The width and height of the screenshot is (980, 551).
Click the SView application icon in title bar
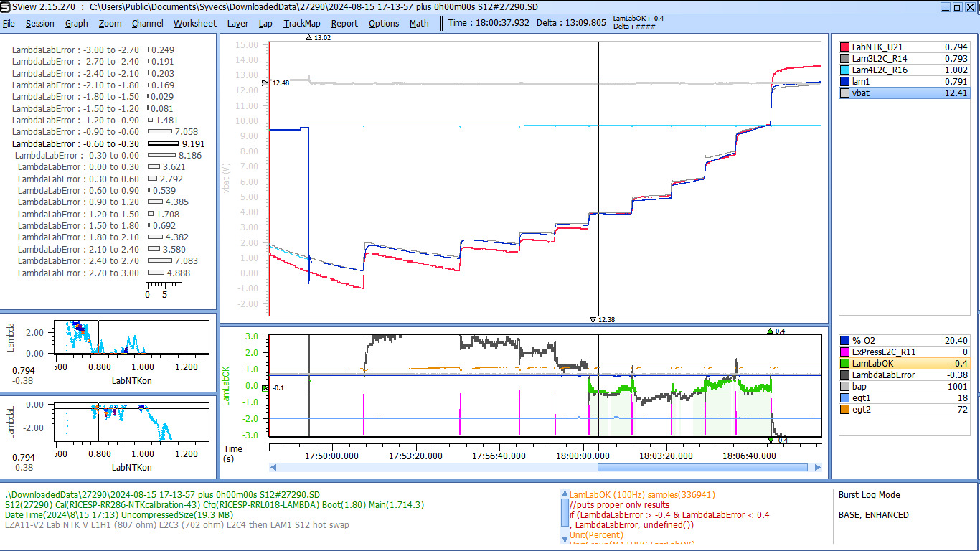point(6,6)
